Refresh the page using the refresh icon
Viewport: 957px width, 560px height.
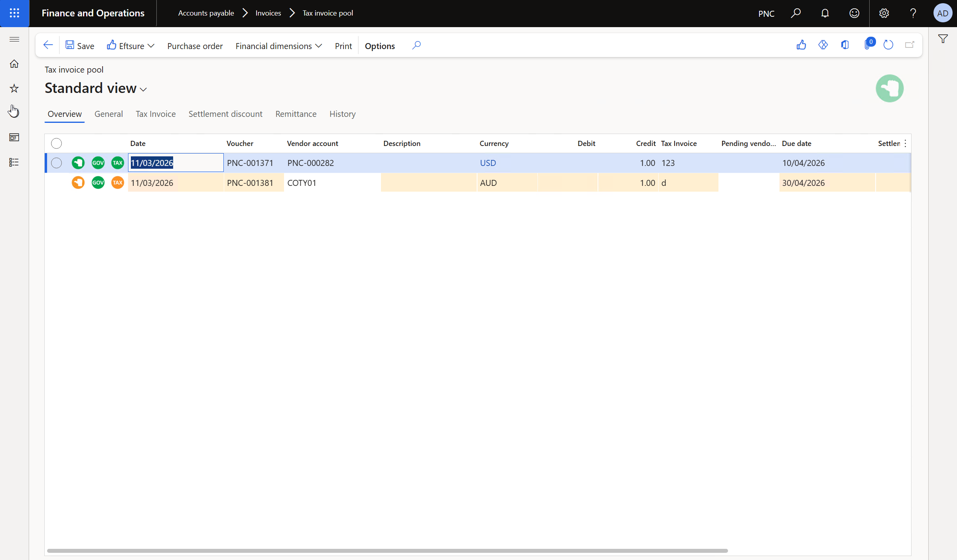tap(888, 45)
